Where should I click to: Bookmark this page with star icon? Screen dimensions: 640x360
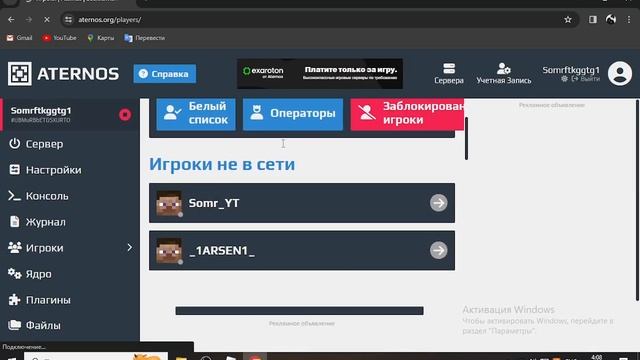(x=568, y=20)
